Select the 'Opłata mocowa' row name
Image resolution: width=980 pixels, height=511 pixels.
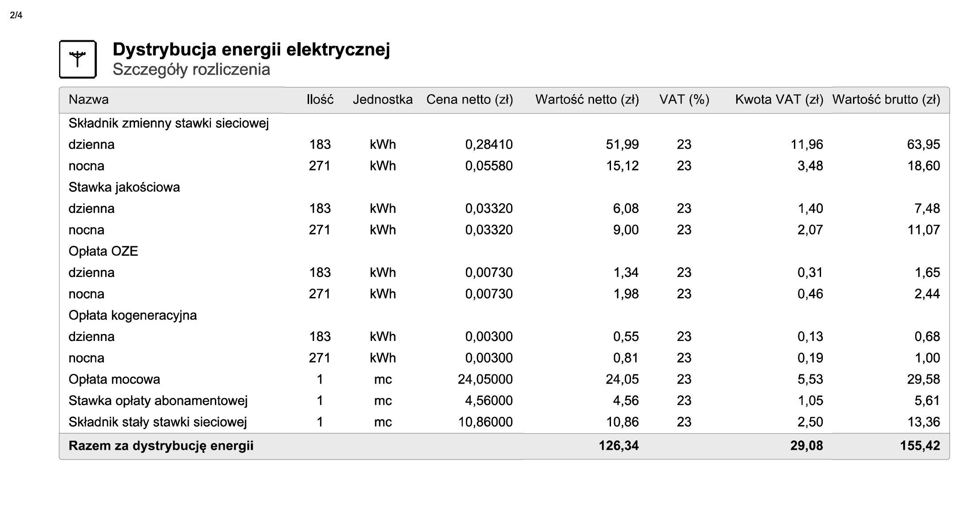(114, 379)
